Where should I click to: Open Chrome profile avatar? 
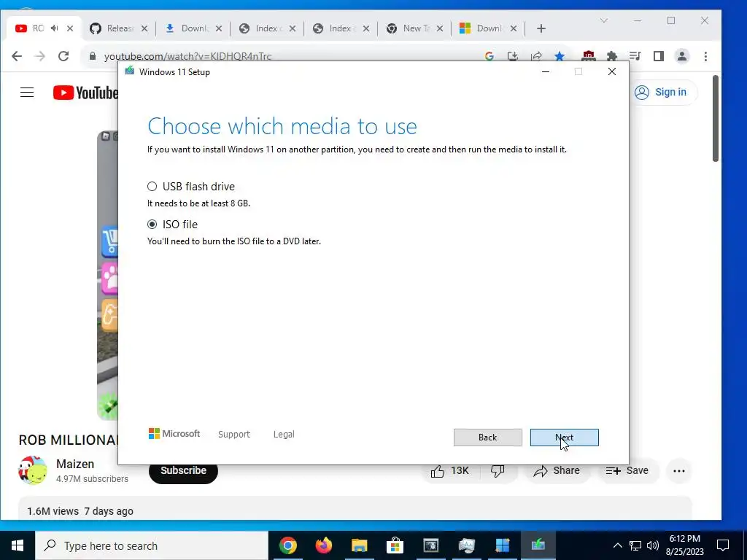pos(682,56)
